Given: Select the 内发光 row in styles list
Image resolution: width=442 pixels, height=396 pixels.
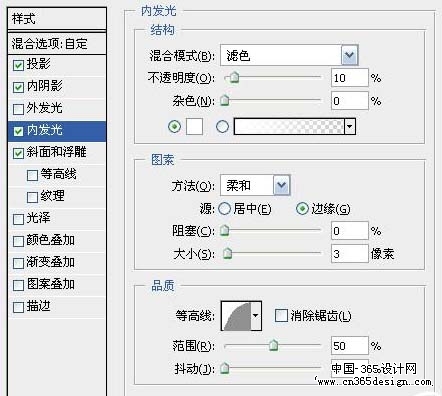Looking at the screenshot, I should (x=57, y=130).
